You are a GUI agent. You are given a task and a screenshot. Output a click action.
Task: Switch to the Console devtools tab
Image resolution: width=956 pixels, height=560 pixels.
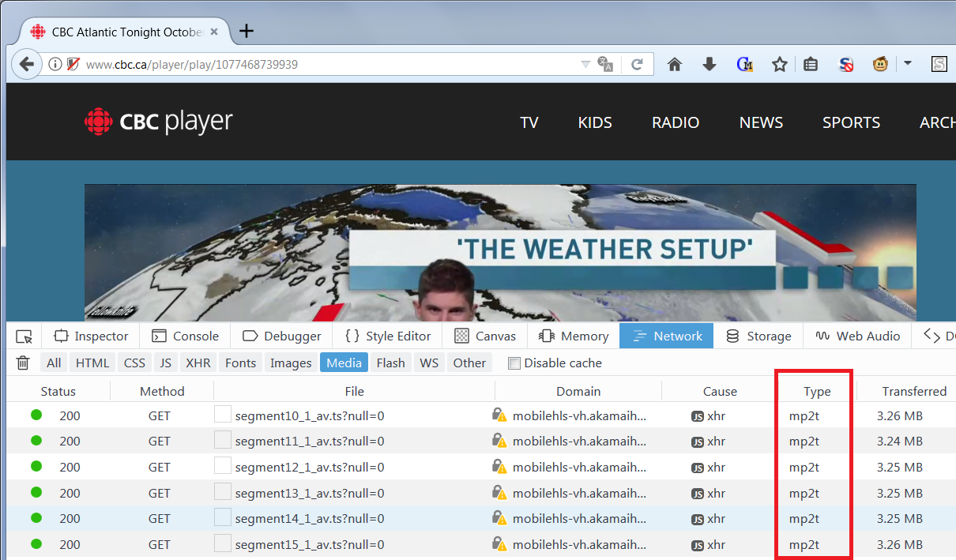(x=186, y=336)
